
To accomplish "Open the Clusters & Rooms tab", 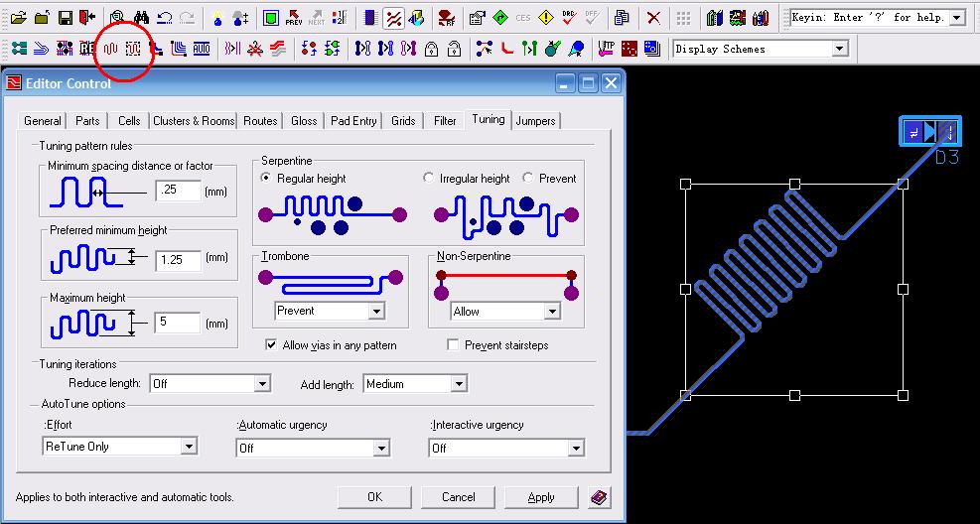I will (x=194, y=121).
